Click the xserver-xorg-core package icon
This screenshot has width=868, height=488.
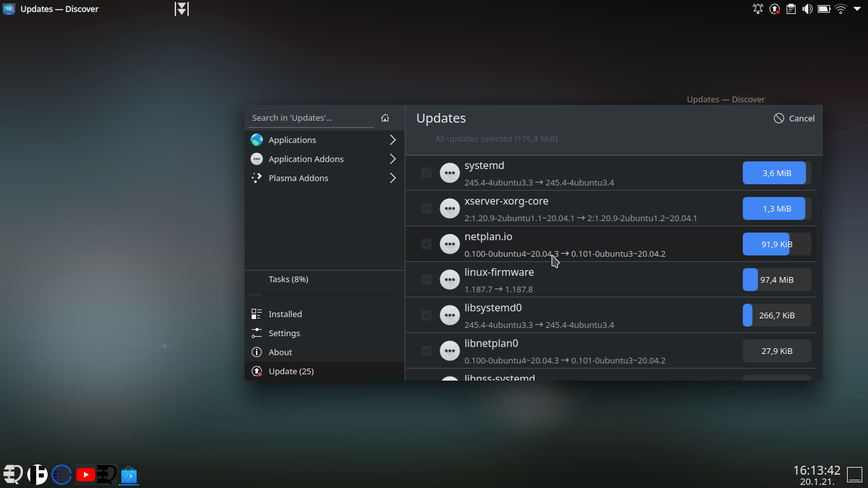coord(450,208)
